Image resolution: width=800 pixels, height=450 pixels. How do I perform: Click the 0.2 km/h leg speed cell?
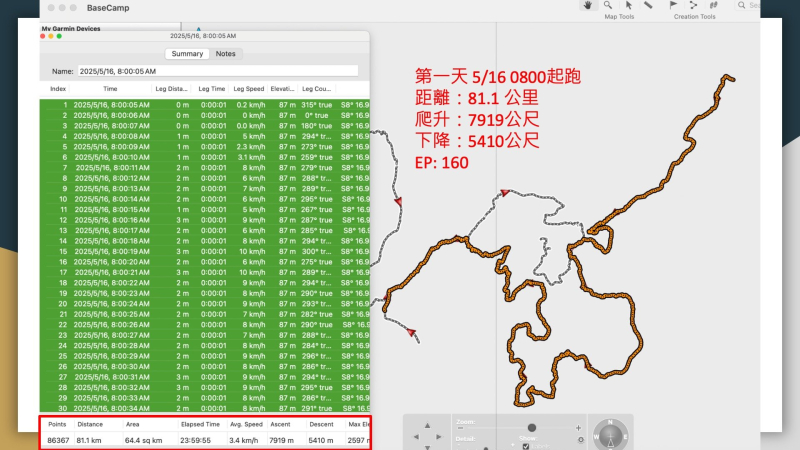click(251, 105)
